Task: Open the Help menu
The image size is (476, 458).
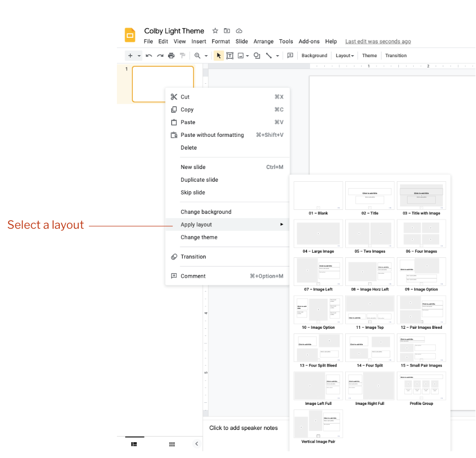Action: tap(331, 41)
